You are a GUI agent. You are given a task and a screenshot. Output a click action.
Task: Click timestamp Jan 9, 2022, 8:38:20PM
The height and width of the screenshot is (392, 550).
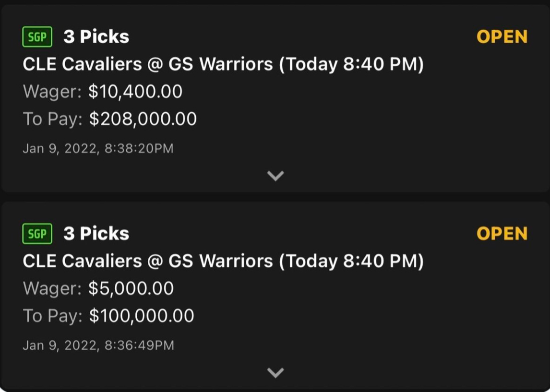98,148
